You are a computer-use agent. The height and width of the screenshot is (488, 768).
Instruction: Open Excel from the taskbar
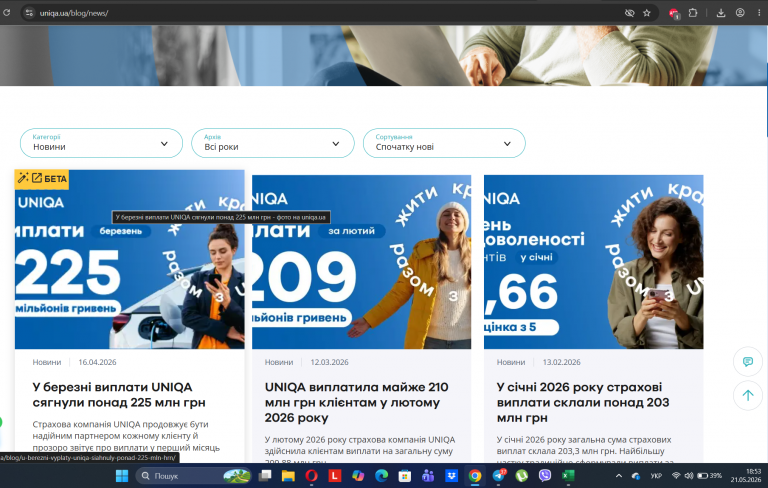568,476
